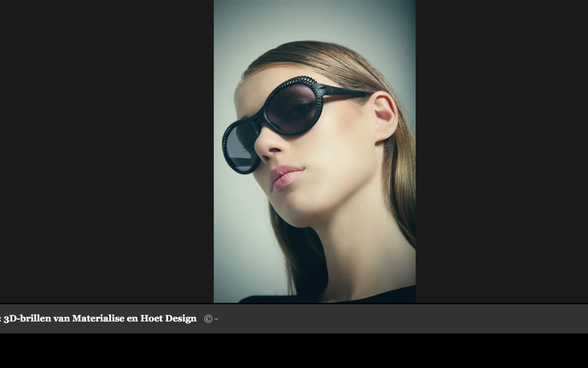
Task: Click the dark empty area left of photo
Action: point(107,151)
